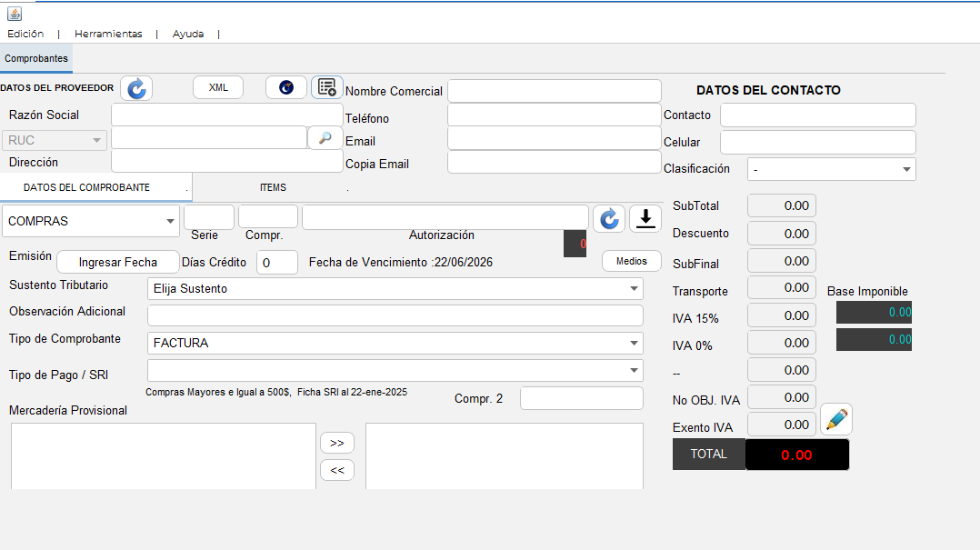Screen dimensions: 980x550
Task: Open the Elija Sustento dropdown
Action: [x=395, y=289]
